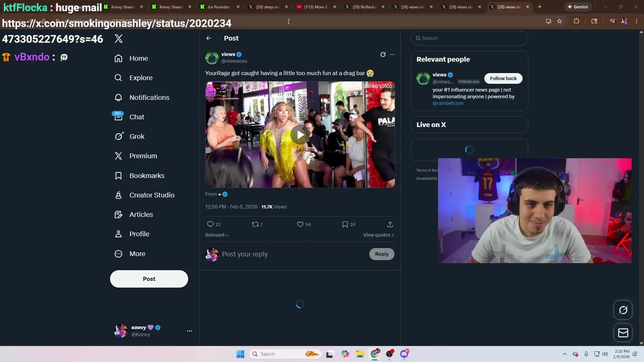Screen dimensions: 644x362
Task: Open Explore from the sidebar
Action: coord(133,78)
